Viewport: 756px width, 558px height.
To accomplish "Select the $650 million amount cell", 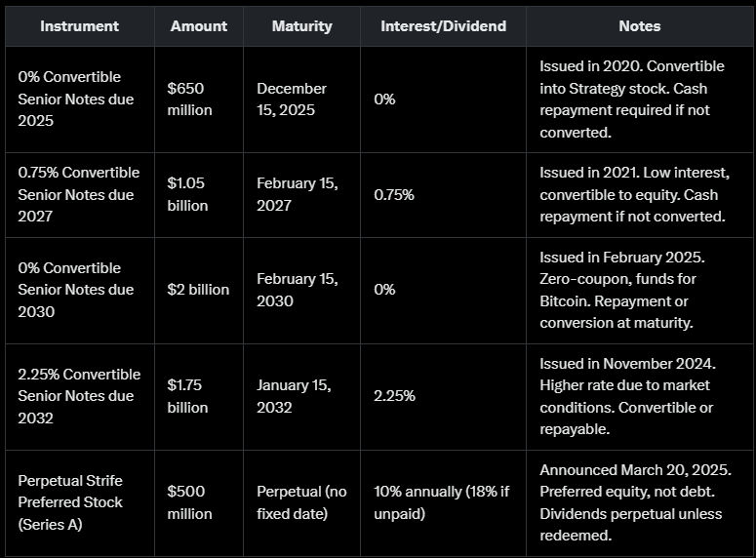I will tap(189, 100).
